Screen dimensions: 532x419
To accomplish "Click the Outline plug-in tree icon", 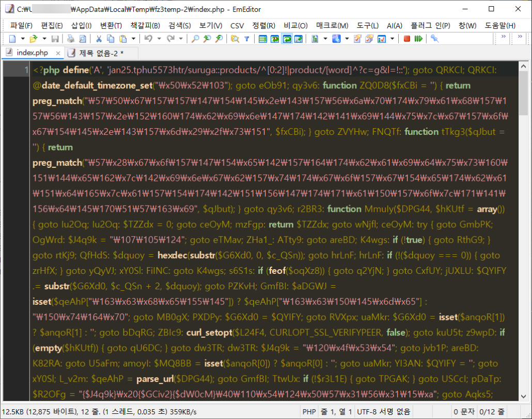I will 315,39.
